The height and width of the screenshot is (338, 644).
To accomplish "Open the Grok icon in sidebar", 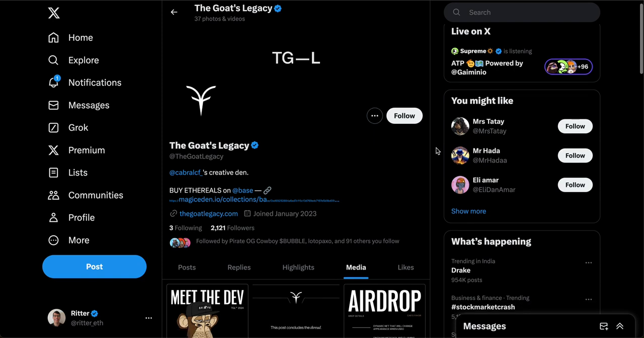I will tap(53, 128).
